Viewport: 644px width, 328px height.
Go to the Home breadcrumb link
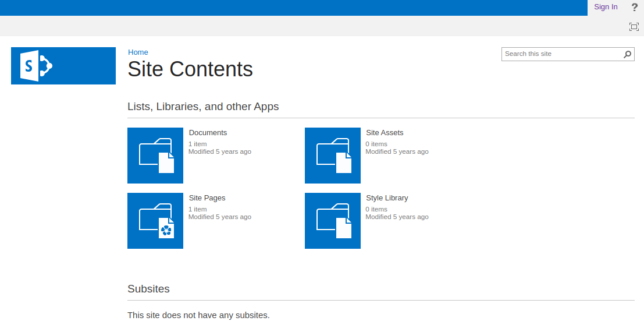(x=138, y=52)
